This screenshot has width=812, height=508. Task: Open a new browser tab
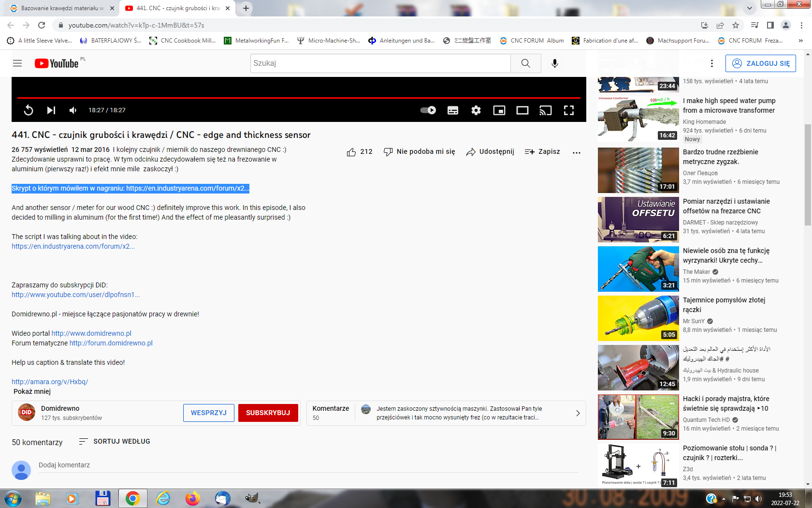246,8
